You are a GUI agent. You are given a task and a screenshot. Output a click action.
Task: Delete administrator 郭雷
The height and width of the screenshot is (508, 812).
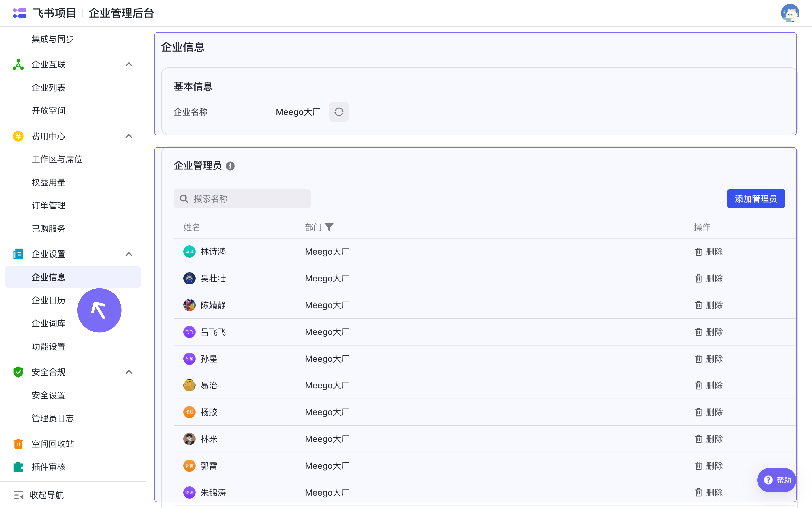point(709,466)
